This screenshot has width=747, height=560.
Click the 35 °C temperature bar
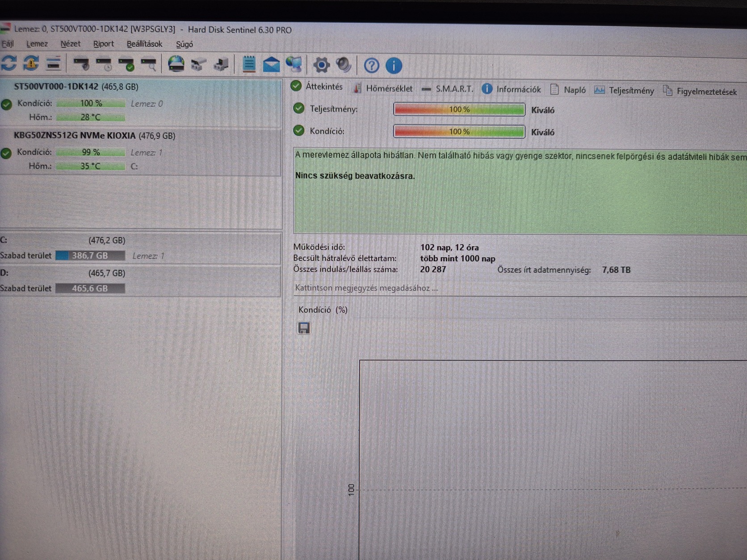[91, 166]
